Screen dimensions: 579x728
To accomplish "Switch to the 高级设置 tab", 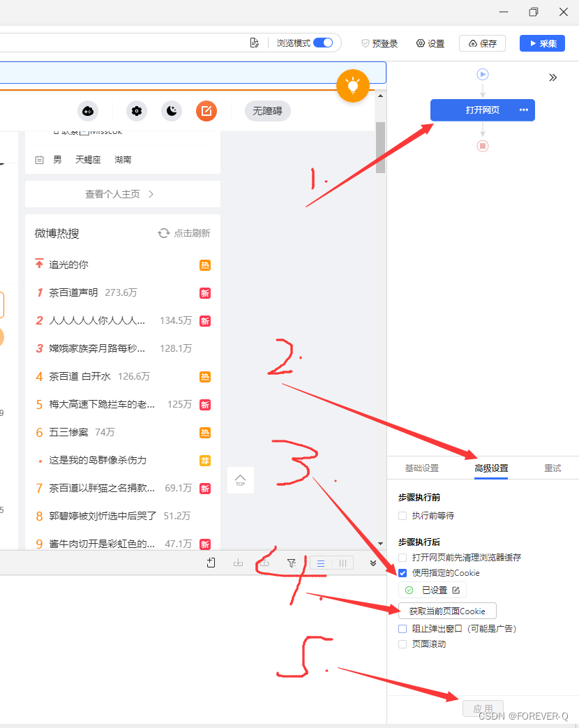I will 491,468.
